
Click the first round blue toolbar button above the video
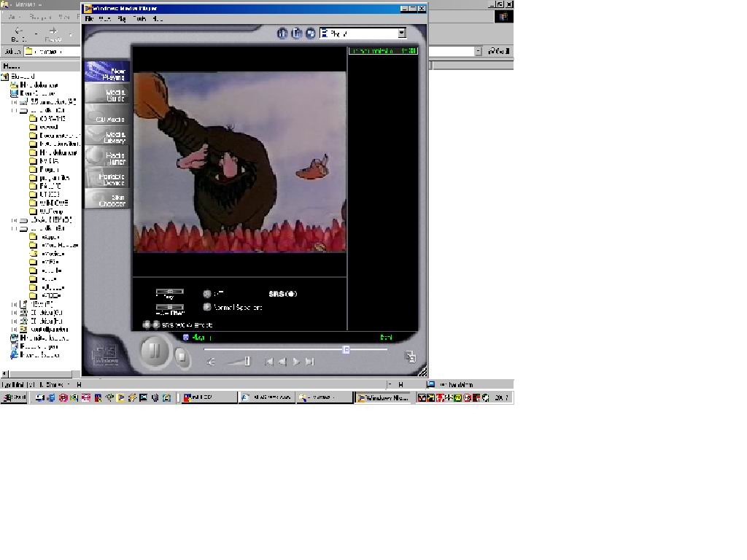282,34
